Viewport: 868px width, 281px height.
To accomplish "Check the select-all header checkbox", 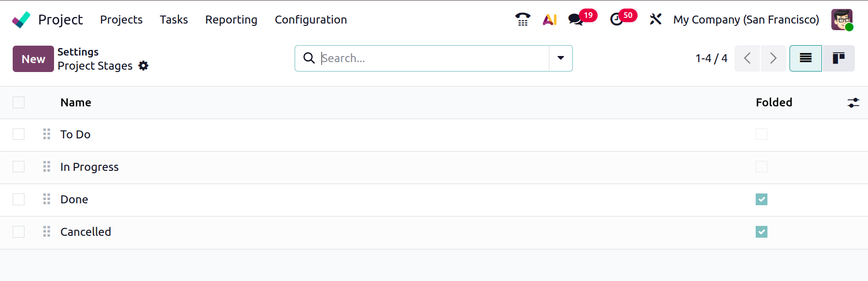I will [19, 103].
